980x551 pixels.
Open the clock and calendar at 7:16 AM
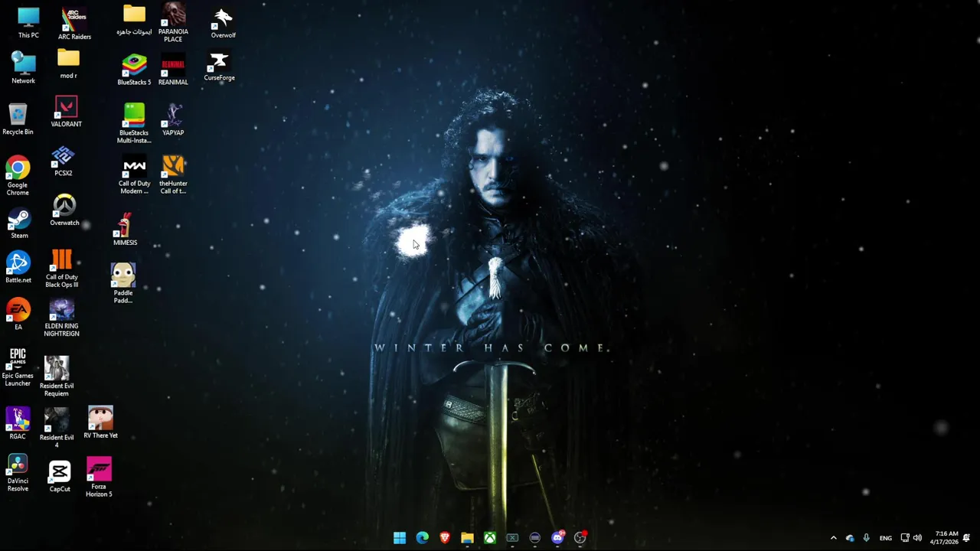tap(943, 538)
